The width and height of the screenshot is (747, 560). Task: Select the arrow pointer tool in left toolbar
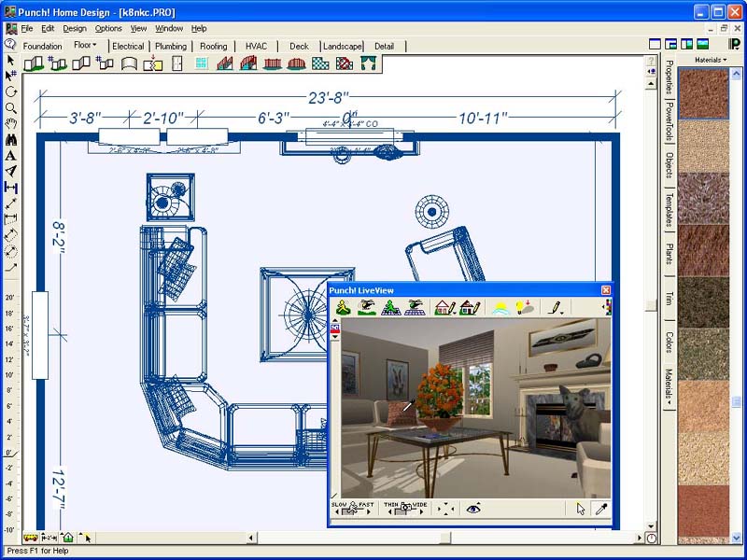coord(10,61)
